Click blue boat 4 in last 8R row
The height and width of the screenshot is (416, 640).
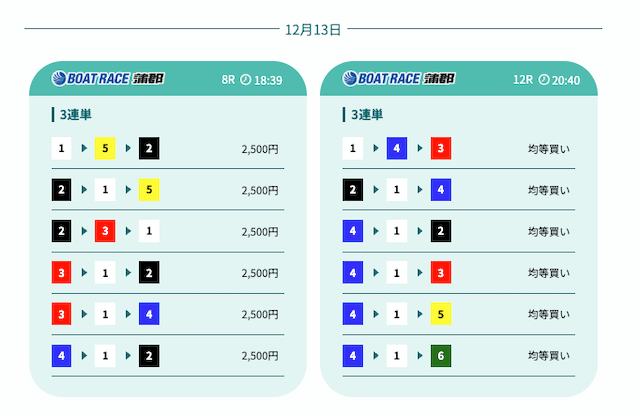coord(62,355)
